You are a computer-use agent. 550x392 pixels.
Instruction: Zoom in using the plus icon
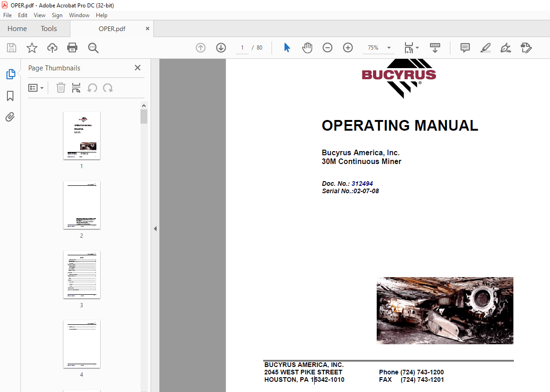(348, 47)
